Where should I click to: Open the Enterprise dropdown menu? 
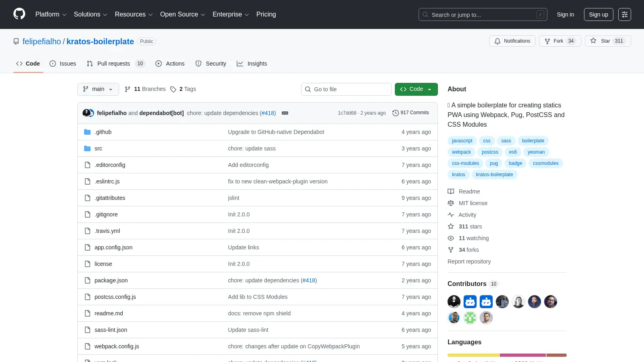coord(231,14)
